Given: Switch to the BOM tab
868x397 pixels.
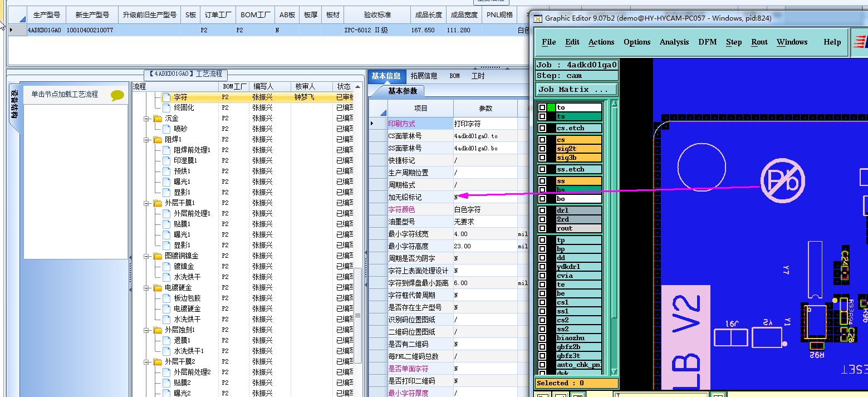Looking at the screenshot, I should click(x=455, y=76).
